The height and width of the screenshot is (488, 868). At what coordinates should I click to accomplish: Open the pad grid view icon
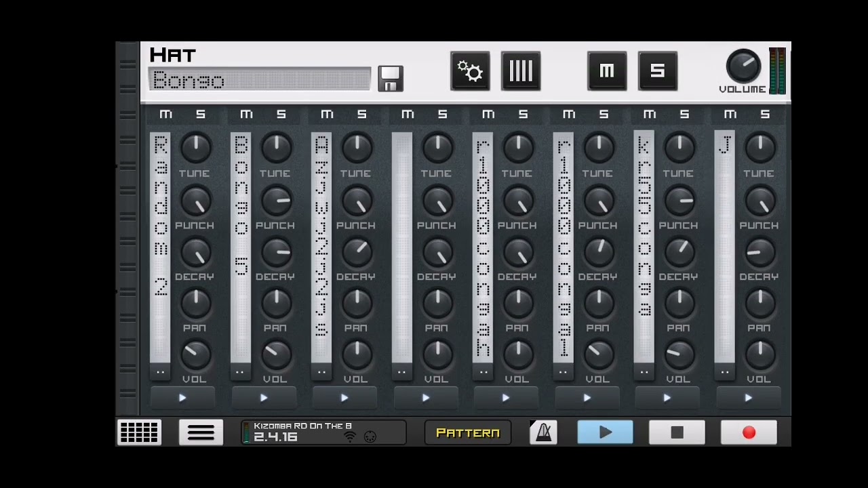(x=139, y=432)
